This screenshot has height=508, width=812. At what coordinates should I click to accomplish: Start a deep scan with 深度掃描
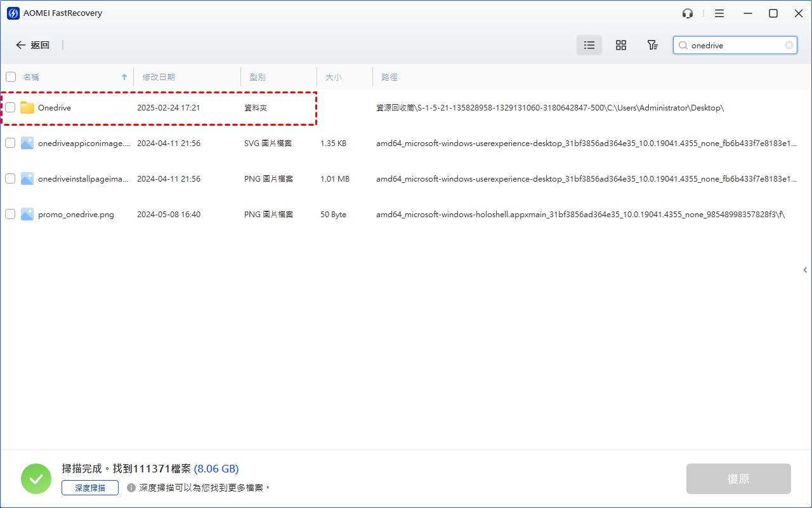tap(90, 488)
